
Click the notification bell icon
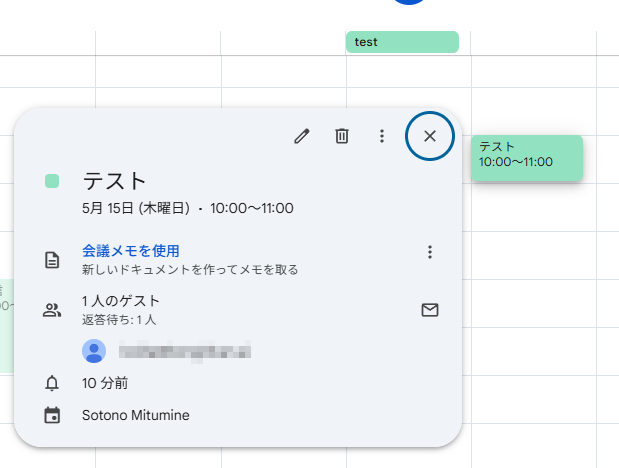tap(52, 383)
